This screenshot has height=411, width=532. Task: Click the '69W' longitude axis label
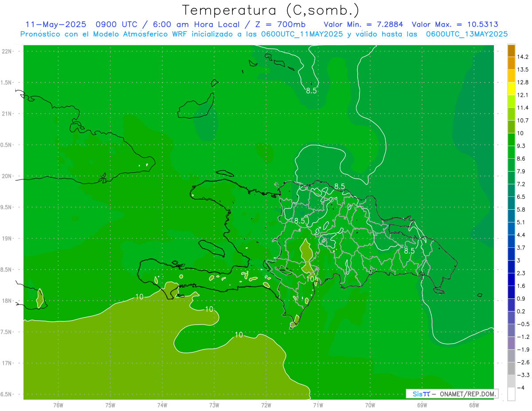(422, 405)
